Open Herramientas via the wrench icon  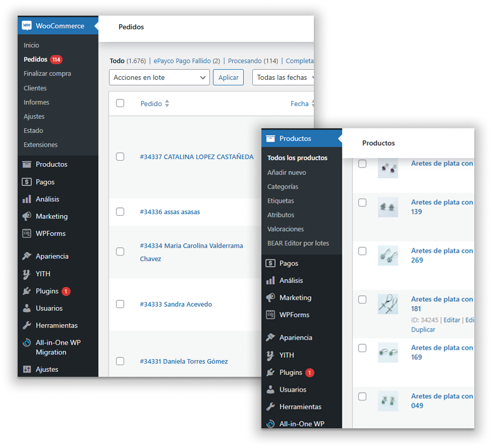(26, 325)
